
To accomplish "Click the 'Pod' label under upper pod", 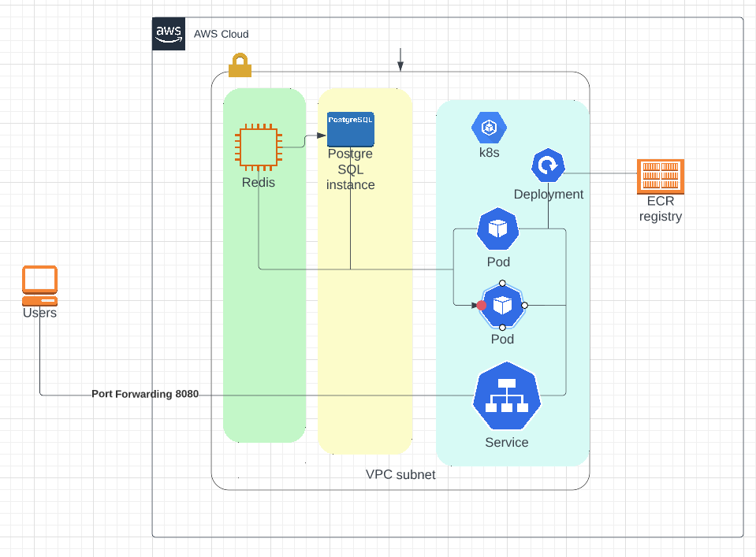I will point(498,262).
